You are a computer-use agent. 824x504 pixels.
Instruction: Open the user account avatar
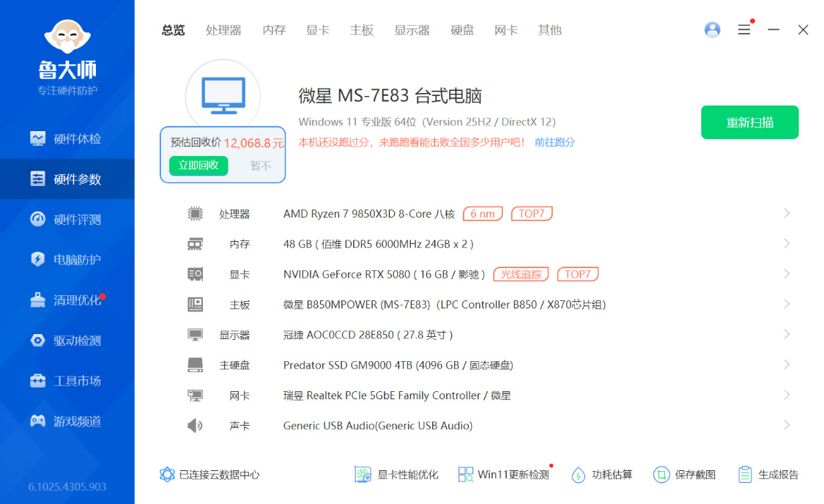tap(712, 30)
